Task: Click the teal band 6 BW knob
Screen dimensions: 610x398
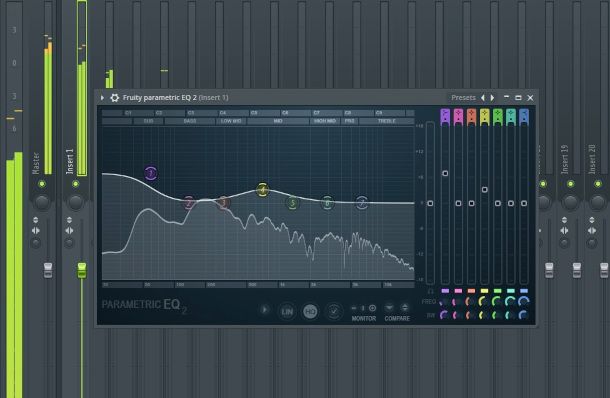Action: [510, 315]
